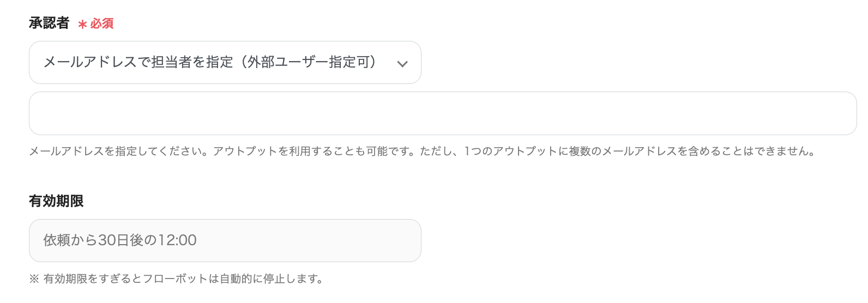
Task: Click the right end of email input box
Action: click(840, 113)
